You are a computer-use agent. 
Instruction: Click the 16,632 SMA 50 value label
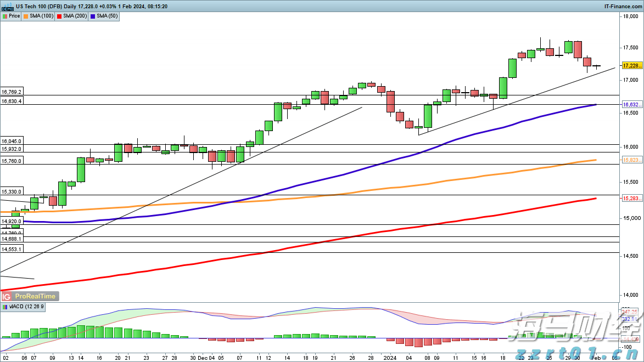coord(631,105)
